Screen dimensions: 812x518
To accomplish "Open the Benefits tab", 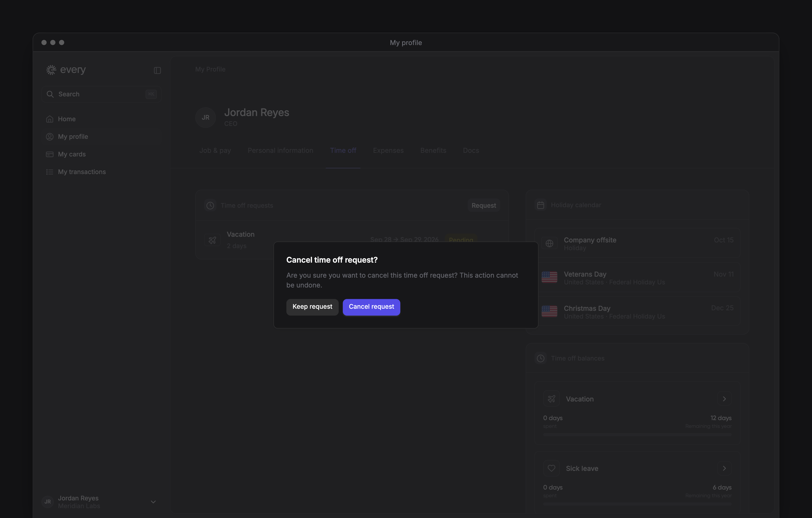I will (433, 150).
